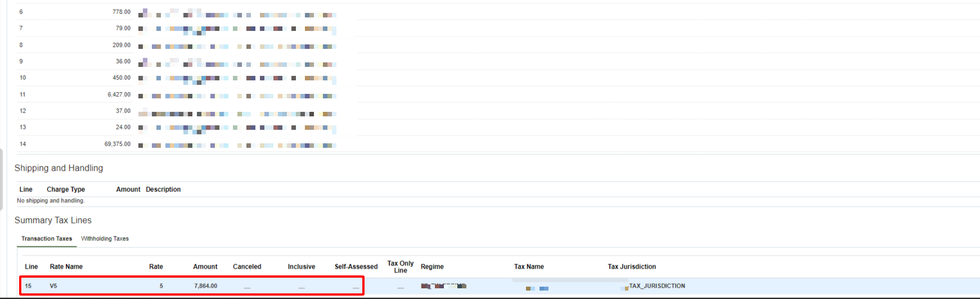Click the Summary Tax Lines Amount column header
This screenshot has width=980, height=299.
205,267
